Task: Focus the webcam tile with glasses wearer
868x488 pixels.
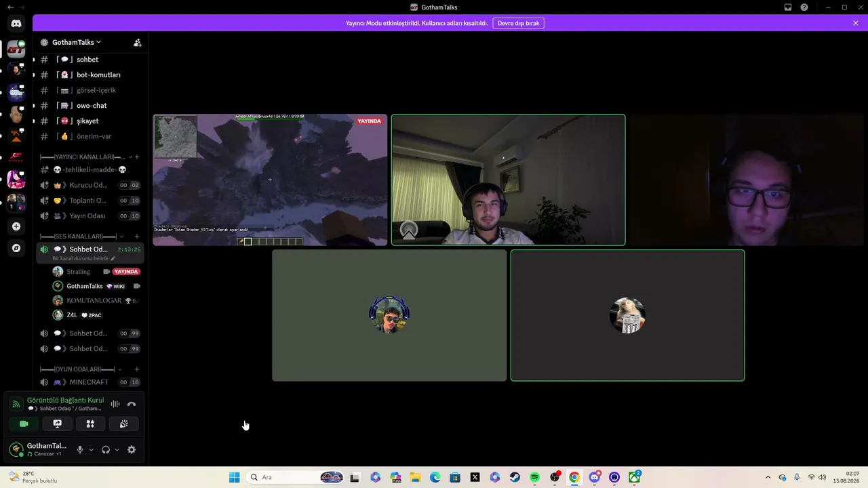Action: (747, 180)
